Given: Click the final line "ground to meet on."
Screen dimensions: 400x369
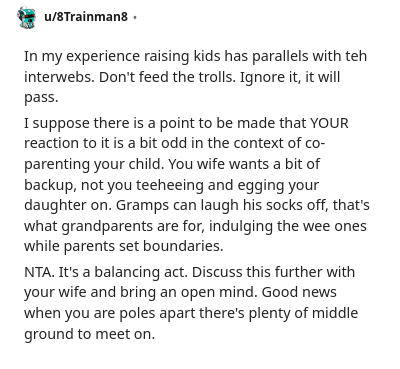Looking at the screenshot, I should (89, 334).
